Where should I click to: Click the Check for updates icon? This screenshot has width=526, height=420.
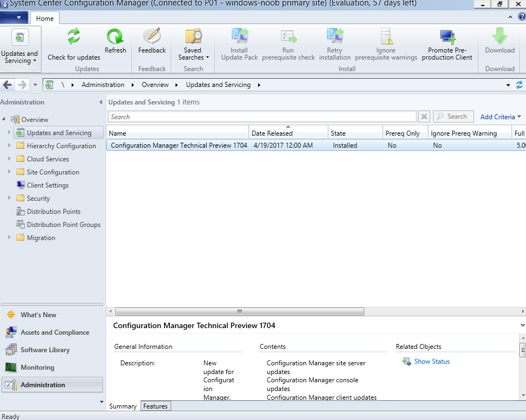point(74,36)
